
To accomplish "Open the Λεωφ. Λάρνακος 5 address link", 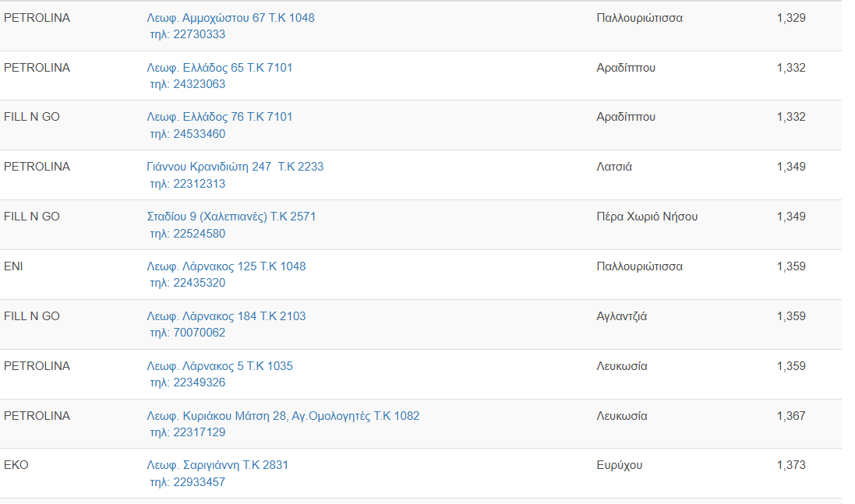I will click(x=220, y=366).
